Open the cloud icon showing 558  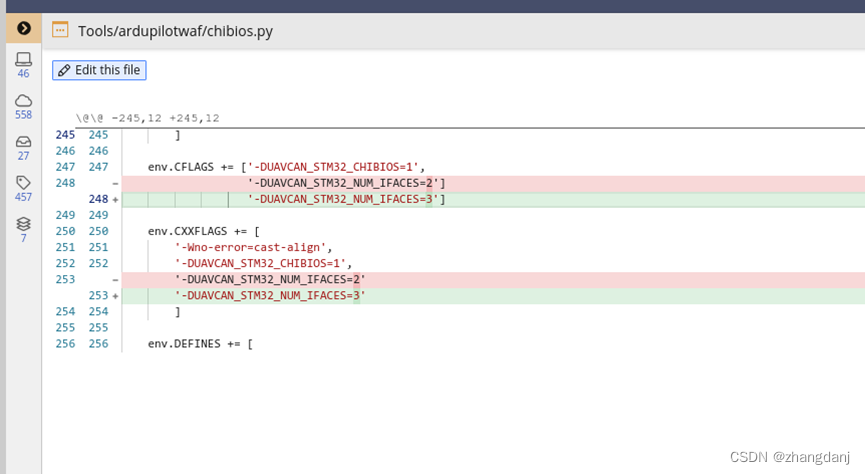click(x=23, y=106)
